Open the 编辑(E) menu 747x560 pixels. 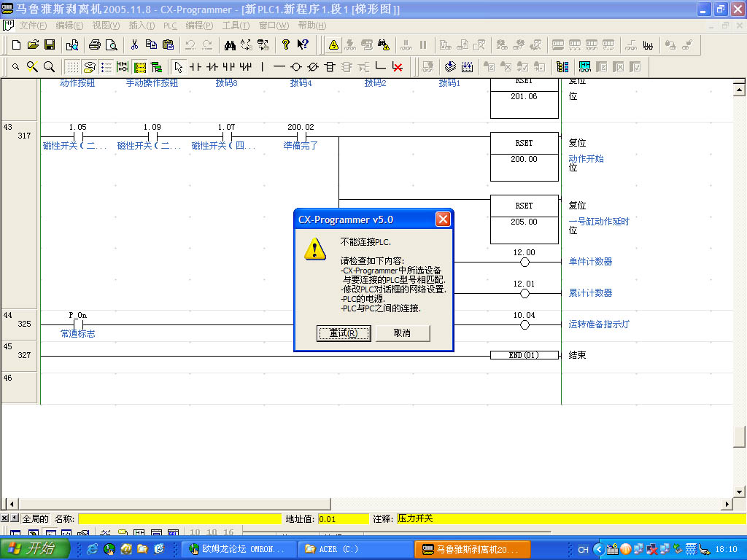[69, 26]
